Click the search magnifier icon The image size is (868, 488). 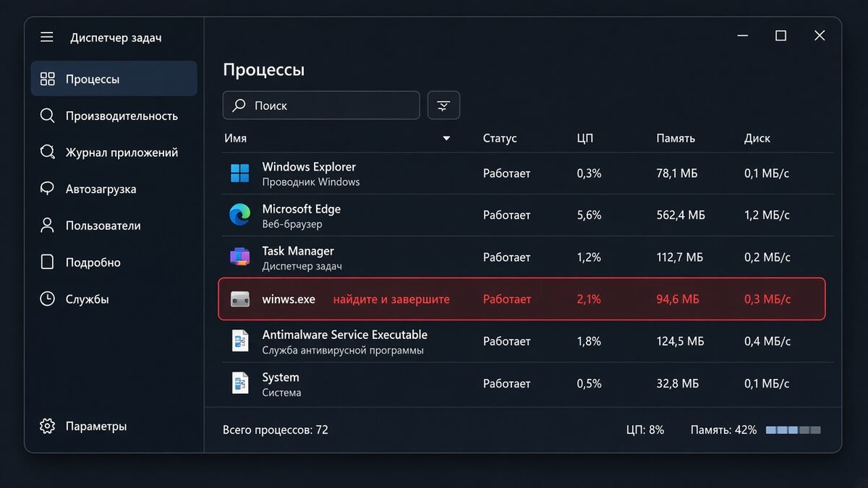point(239,106)
